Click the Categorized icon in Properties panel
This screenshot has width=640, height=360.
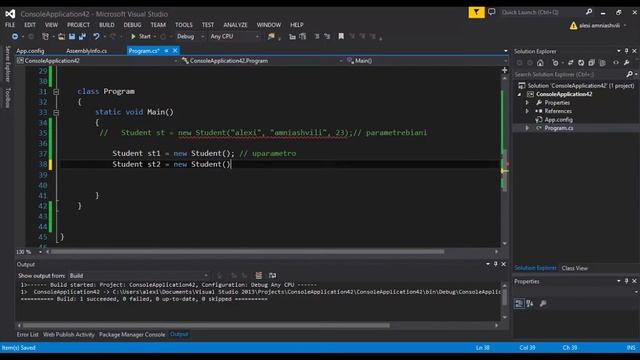click(519, 303)
